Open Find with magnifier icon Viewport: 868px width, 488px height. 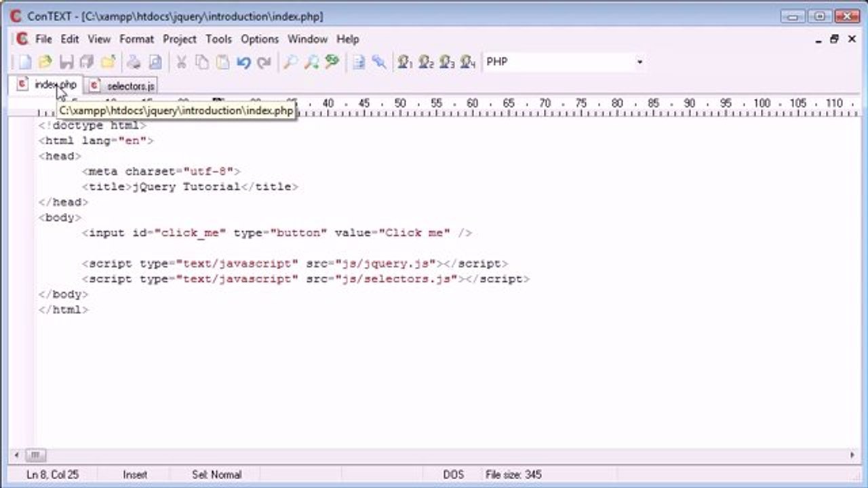pyautogui.click(x=290, y=62)
